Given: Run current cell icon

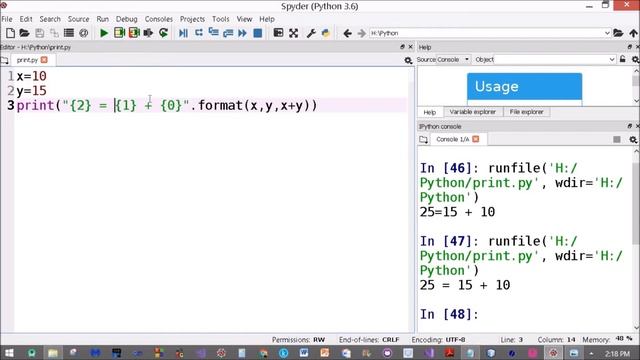Looking at the screenshot, I should point(119,33).
